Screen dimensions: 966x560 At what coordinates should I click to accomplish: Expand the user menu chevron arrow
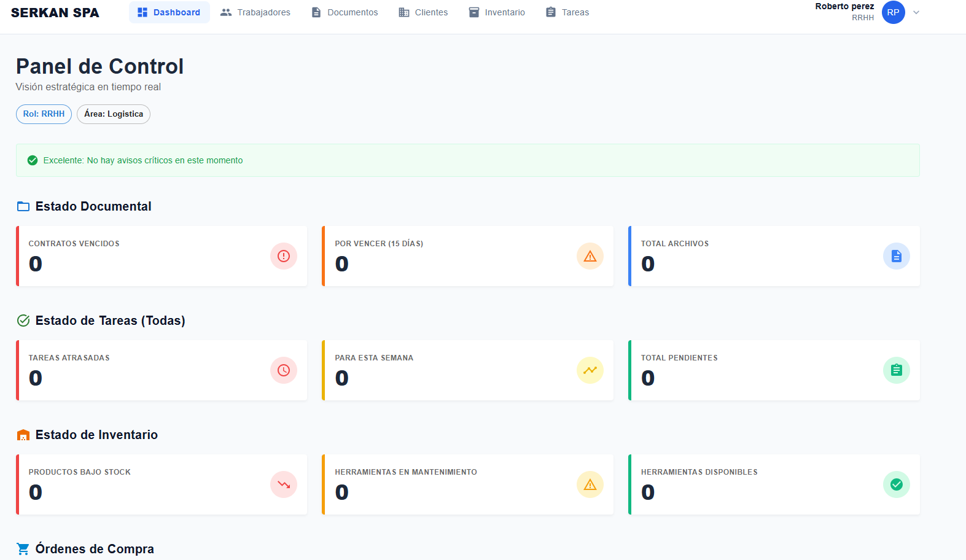(x=916, y=12)
